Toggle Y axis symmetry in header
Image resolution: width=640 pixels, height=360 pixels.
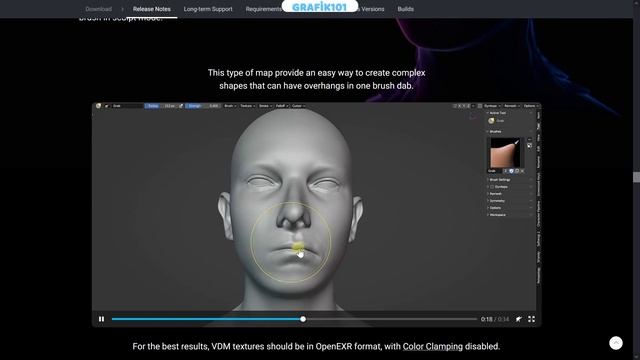point(464,106)
